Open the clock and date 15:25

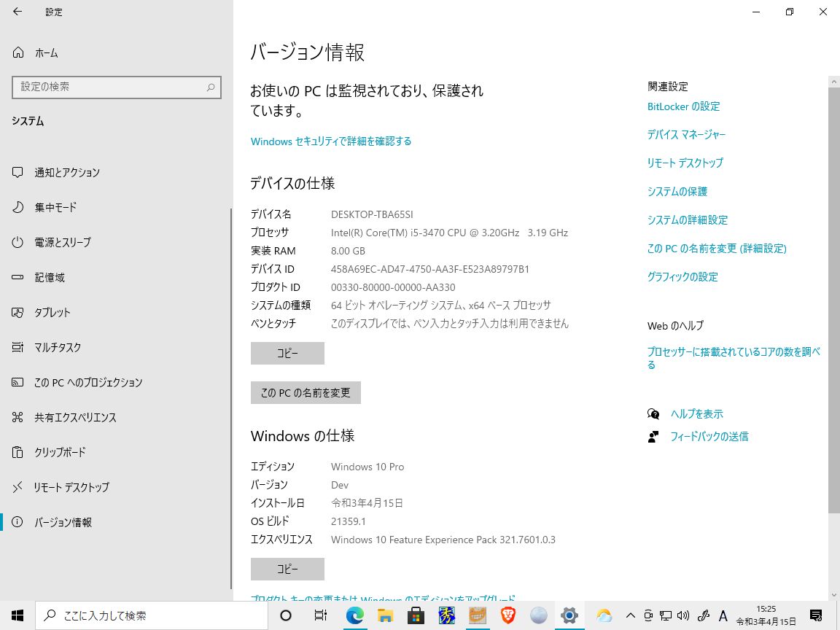pyautogui.click(x=766, y=615)
